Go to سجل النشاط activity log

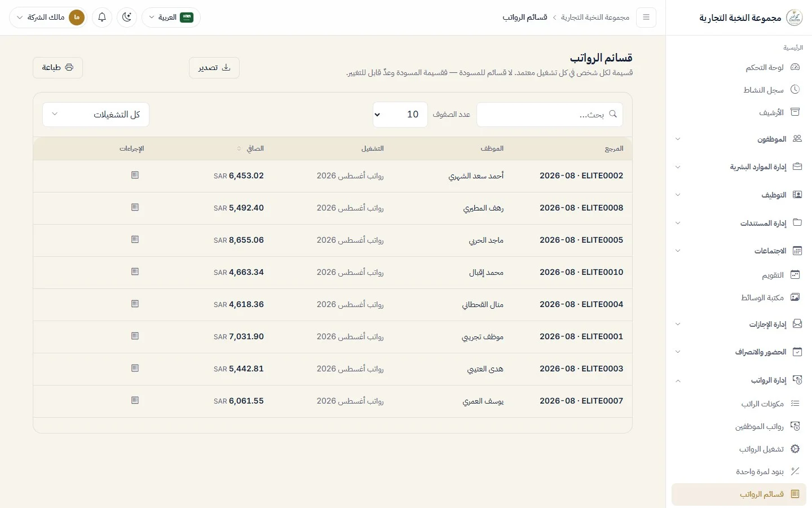739,90
